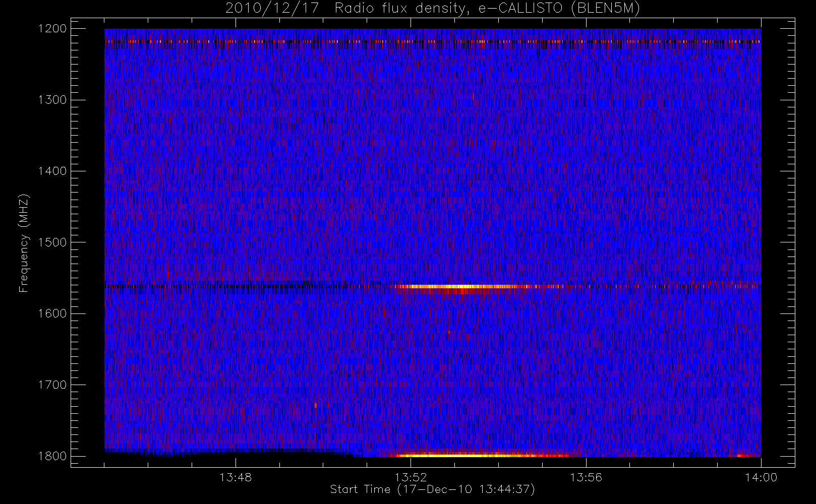
Task: Click the "Frequency (MHZ)" axis label
Action: click(x=24, y=243)
